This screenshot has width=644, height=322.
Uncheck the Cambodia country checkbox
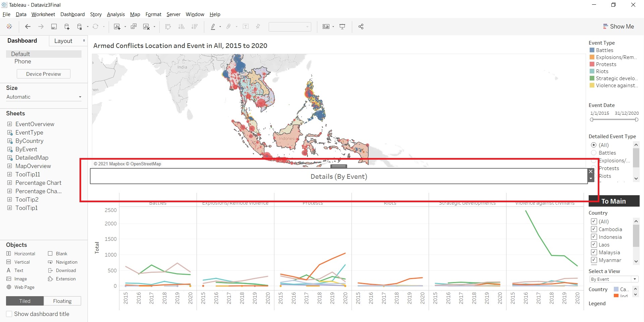click(x=594, y=229)
